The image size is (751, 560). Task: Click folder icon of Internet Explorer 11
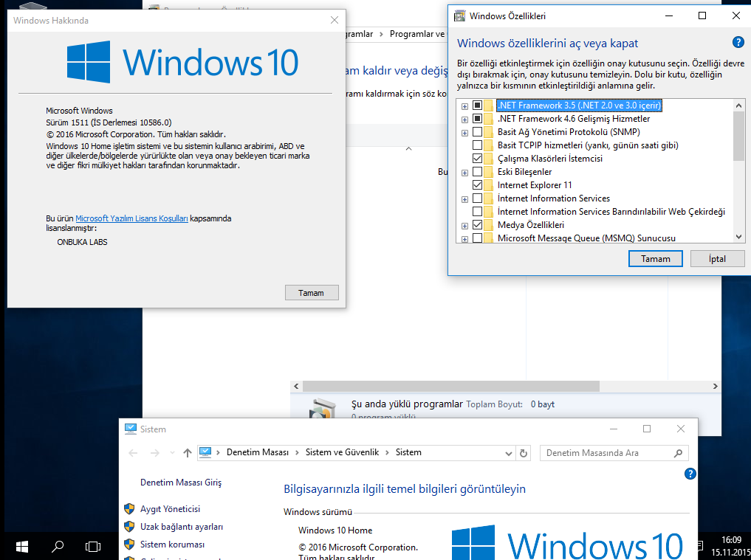coord(489,185)
